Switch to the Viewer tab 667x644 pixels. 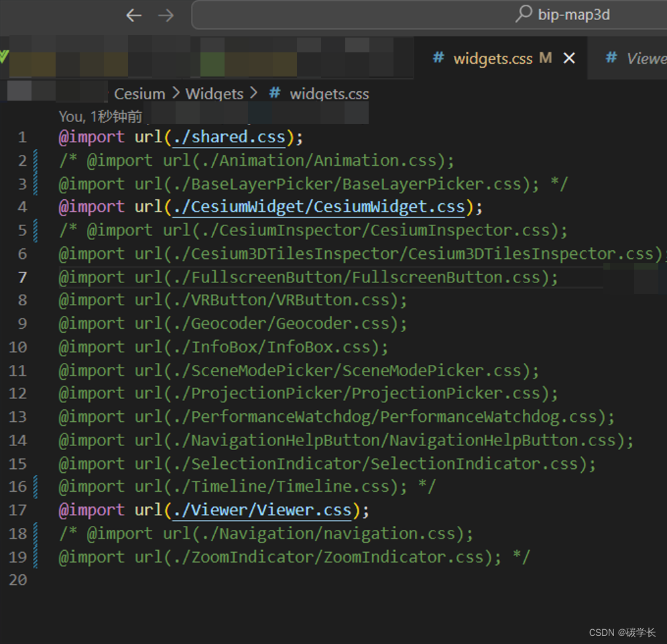645,58
